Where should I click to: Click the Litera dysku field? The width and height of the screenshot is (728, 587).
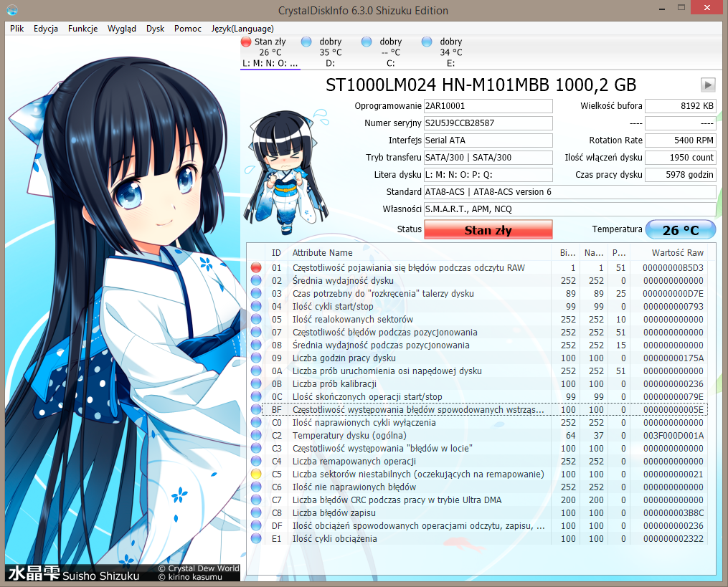(x=488, y=174)
